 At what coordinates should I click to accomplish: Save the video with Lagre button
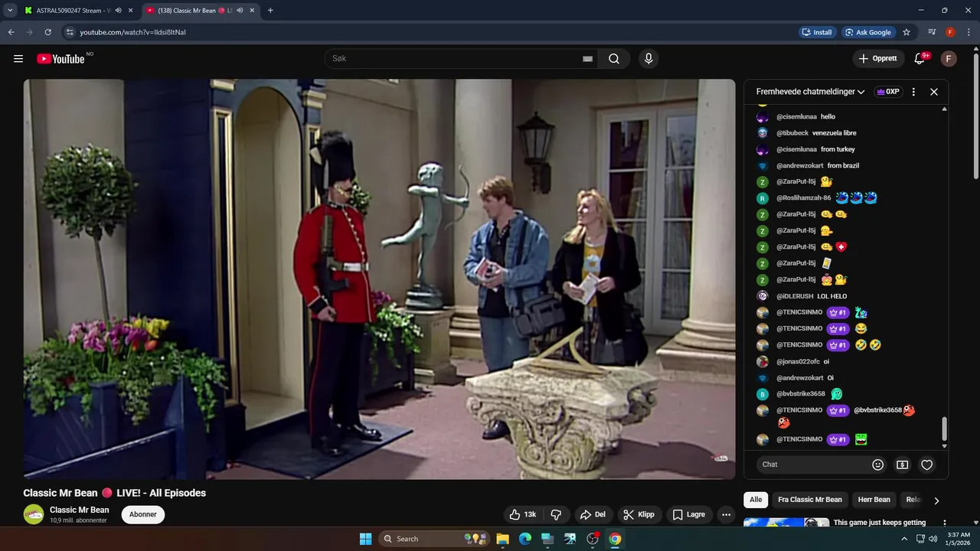(x=689, y=514)
